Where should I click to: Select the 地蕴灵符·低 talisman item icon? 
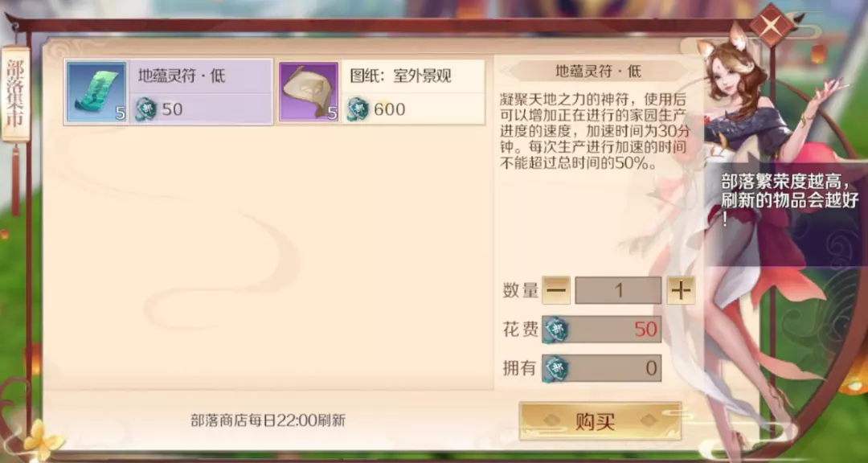[x=97, y=92]
